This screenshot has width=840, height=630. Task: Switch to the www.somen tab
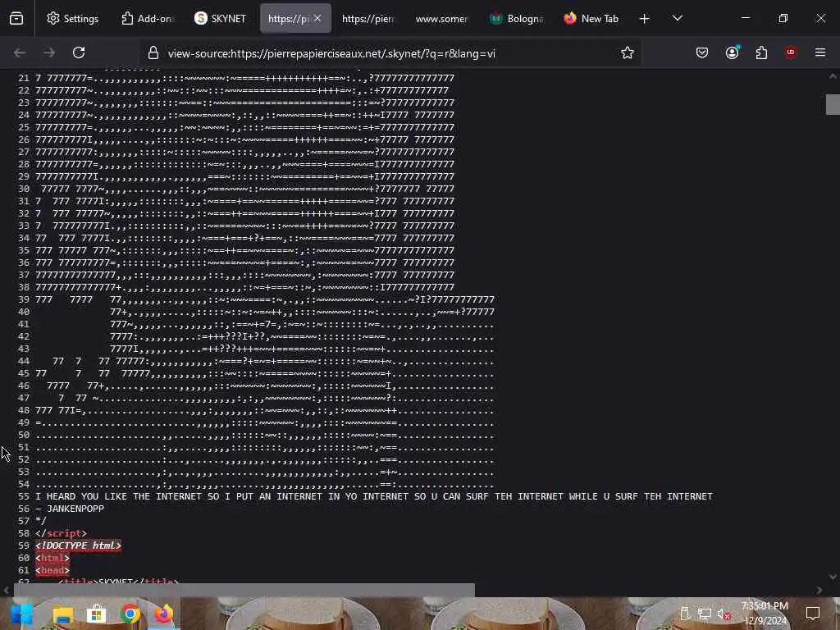pos(442,19)
